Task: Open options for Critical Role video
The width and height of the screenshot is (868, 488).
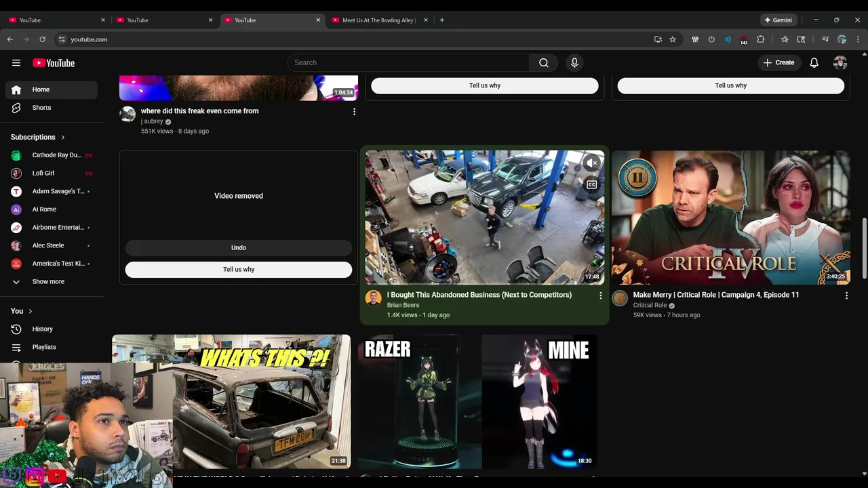Action: [846, 296]
